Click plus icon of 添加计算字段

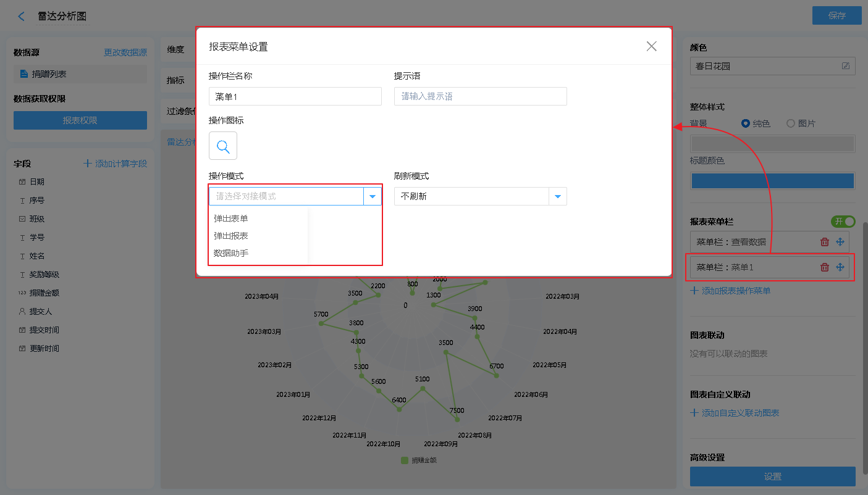88,164
